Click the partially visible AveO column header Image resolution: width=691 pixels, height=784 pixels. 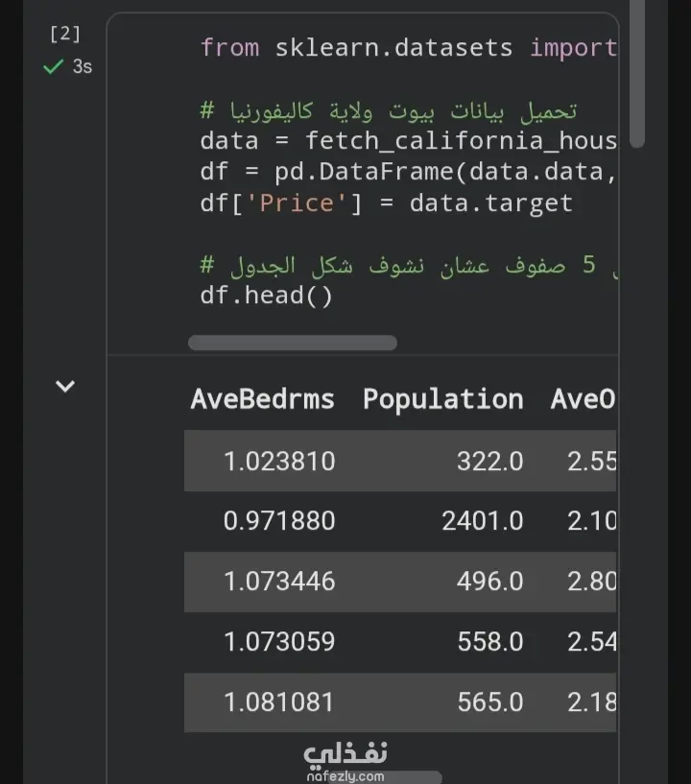(x=583, y=399)
